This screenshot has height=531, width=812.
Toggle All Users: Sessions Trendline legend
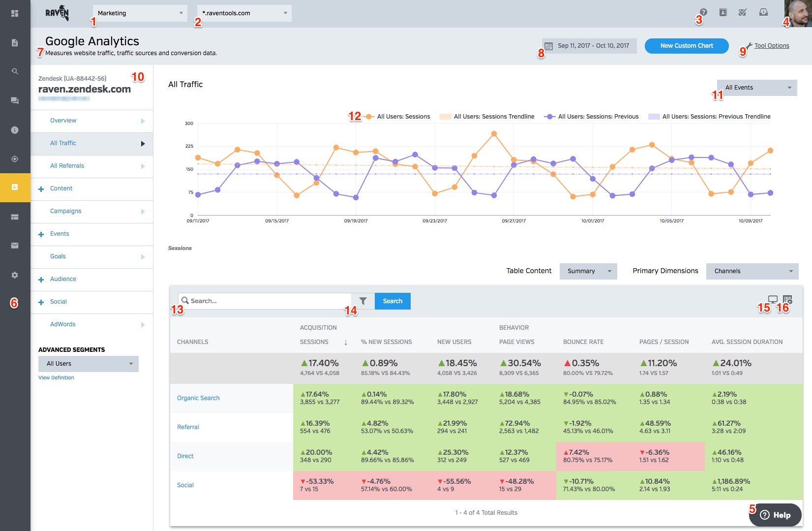(x=493, y=117)
